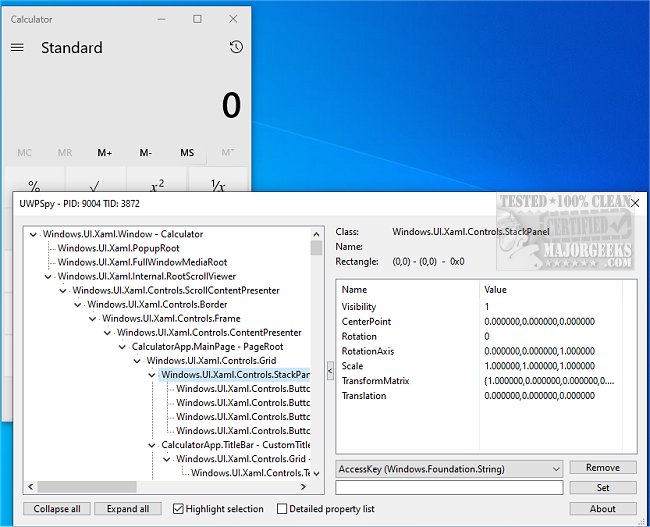Select CalculatorApp.TitleBar - CustomTitle item

tap(235, 445)
